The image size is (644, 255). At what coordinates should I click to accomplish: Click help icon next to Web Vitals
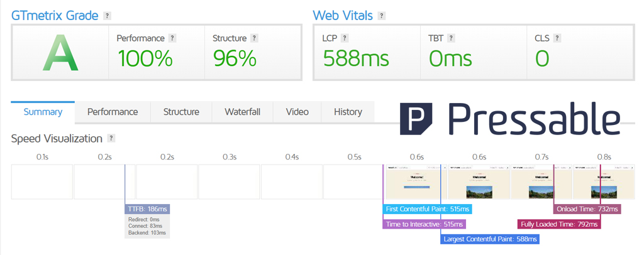382,16
